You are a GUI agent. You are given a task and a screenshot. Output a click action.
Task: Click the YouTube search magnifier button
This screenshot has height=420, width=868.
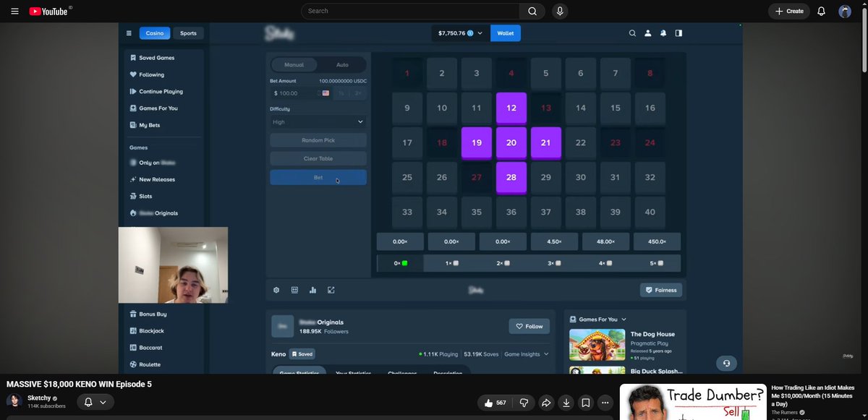(532, 11)
